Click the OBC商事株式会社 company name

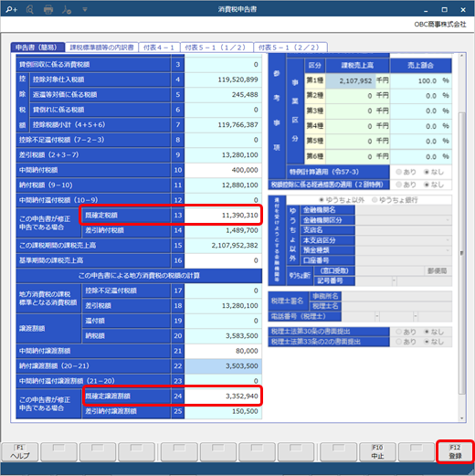click(440, 25)
